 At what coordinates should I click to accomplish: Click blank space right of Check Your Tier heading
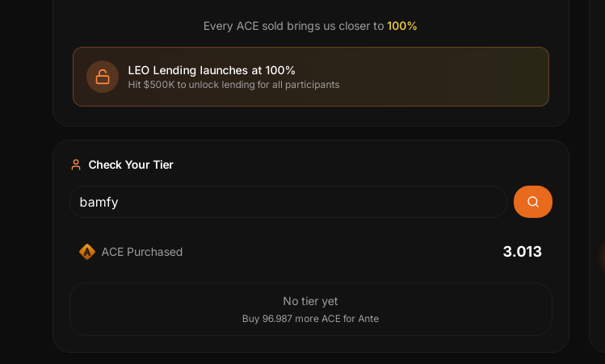363,165
